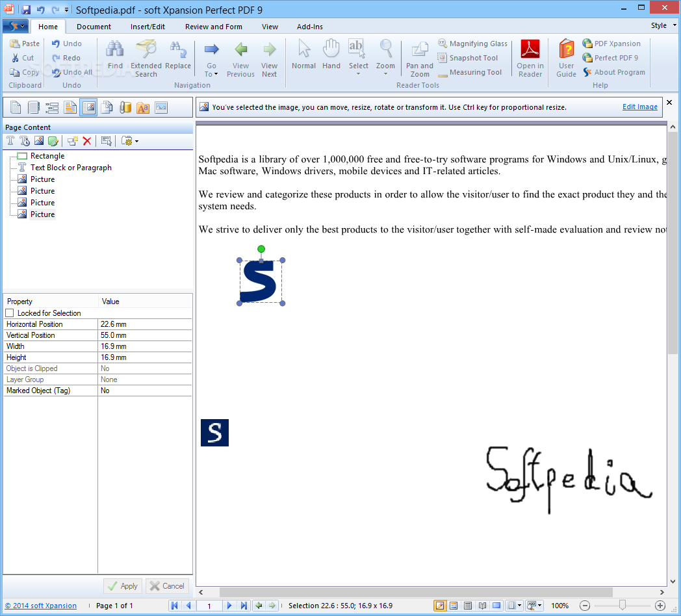This screenshot has width=681, height=616.
Task: Open Extended Search in the ribbon
Action: click(x=146, y=58)
